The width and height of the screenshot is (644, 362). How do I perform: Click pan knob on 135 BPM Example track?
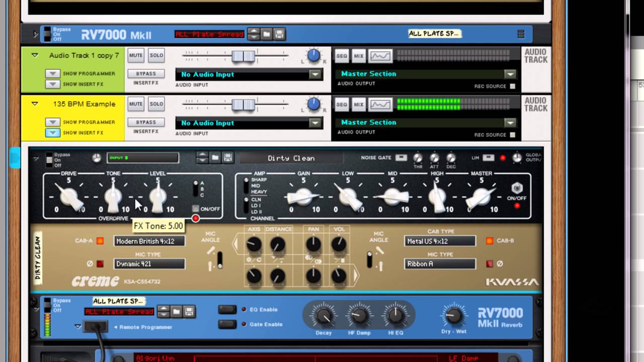(314, 104)
